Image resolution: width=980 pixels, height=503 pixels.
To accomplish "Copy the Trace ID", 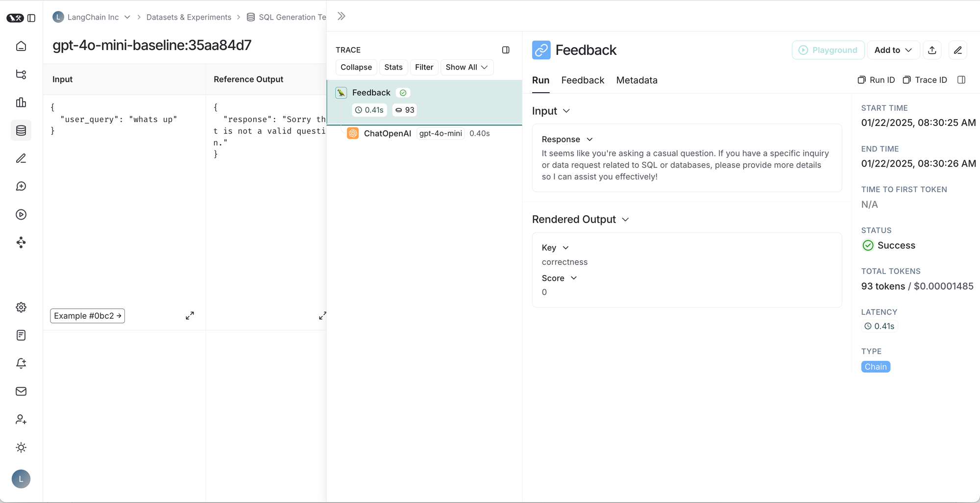I will pyautogui.click(x=925, y=80).
